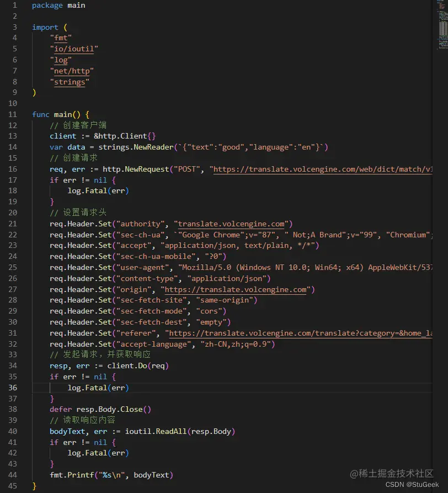The height and width of the screenshot is (493, 448).
Task: Click "empty" string on line 30
Action: (211, 322)
